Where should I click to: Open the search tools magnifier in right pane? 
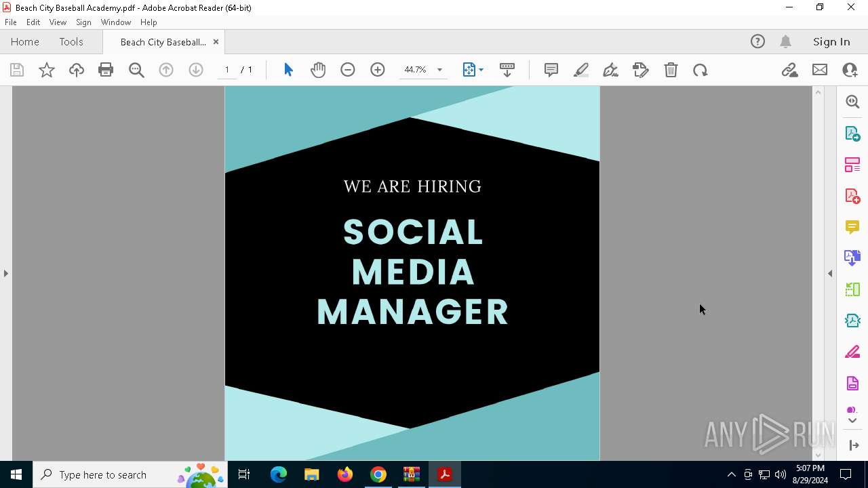[x=852, y=102]
